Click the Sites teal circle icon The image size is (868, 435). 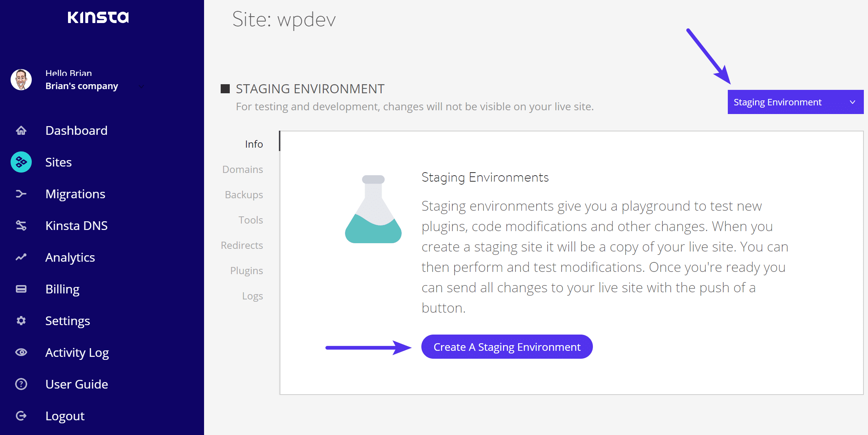click(x=21, y=162)
